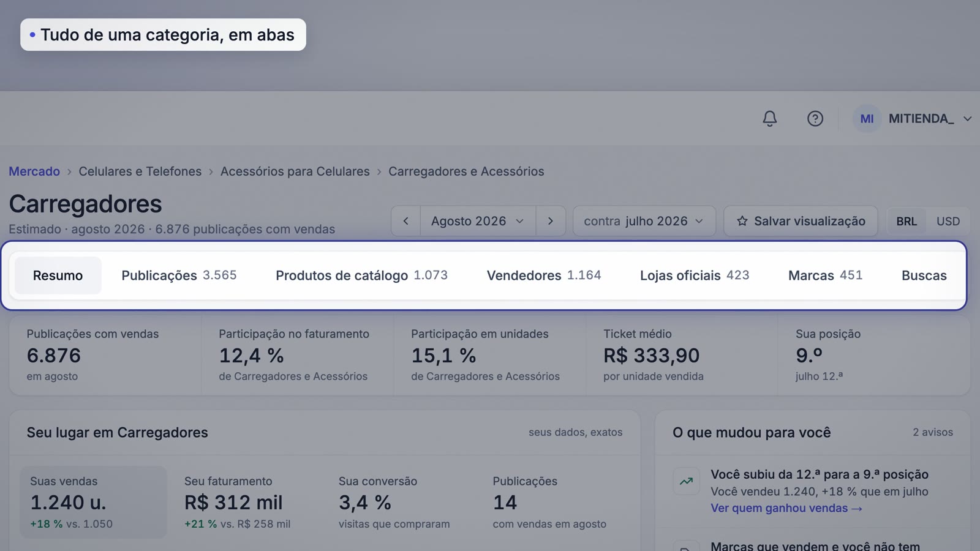Click the Participação em unidades 15,1 % value
980x551 pixels.
pyautogui.click(x=443, y=356)
